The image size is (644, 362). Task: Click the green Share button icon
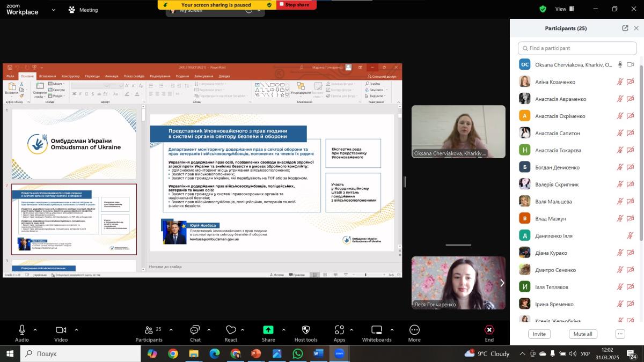268,330
